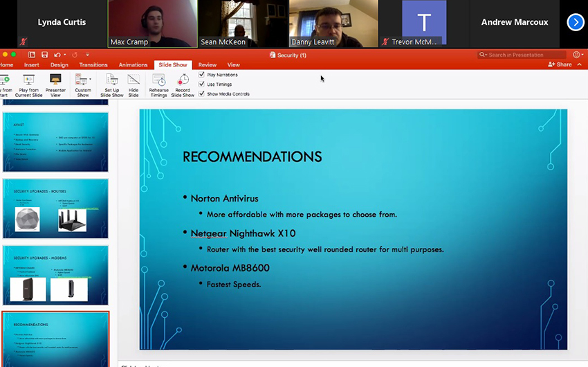Click Trevor McM participant avatar tile
Viewport: 588px width, 367px height.
424,24
